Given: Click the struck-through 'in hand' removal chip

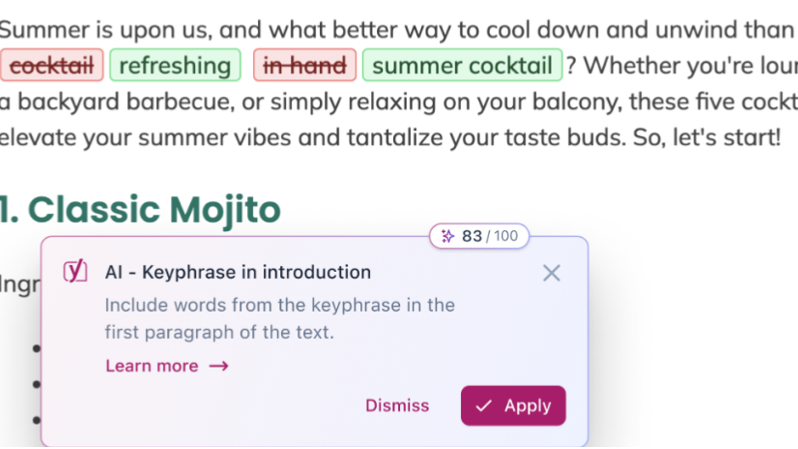Looking at the screenshot, I should (x=305, y=65).
